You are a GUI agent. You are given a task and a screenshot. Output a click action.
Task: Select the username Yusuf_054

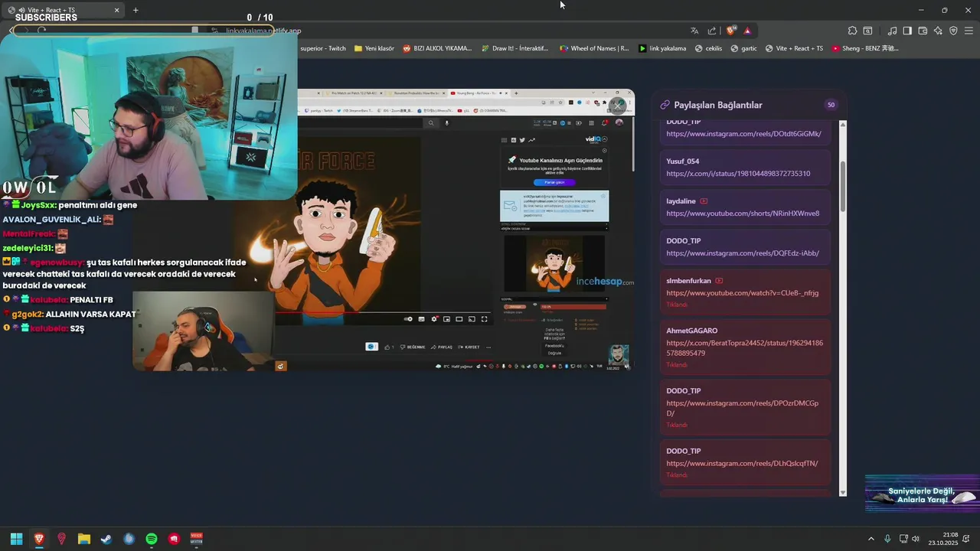tap(683, 161)
